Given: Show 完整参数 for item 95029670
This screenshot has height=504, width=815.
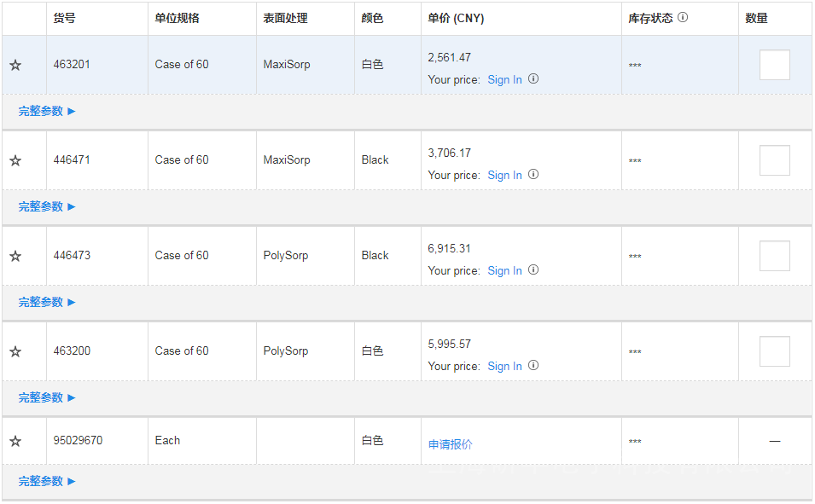Looking at the screenshot, I should click(47, 481).
